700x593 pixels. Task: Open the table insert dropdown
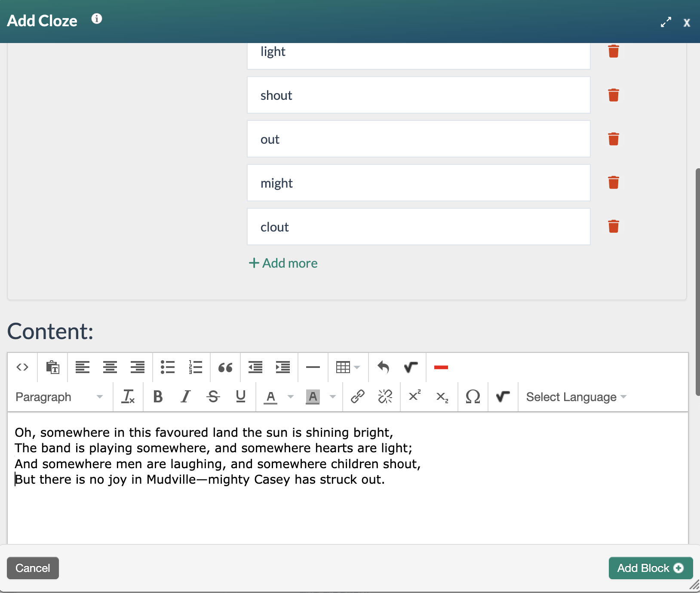click(x=348, y=367)
